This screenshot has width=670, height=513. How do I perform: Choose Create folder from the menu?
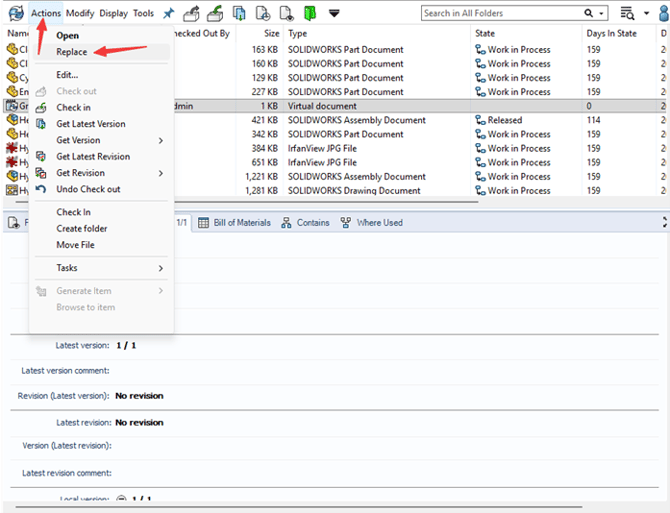tap(82, 229)
